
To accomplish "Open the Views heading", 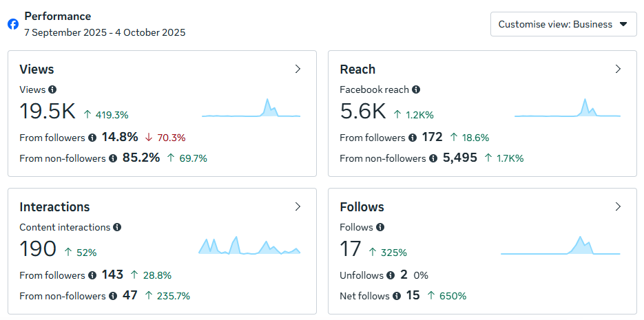I will click(x=37, y=69).
